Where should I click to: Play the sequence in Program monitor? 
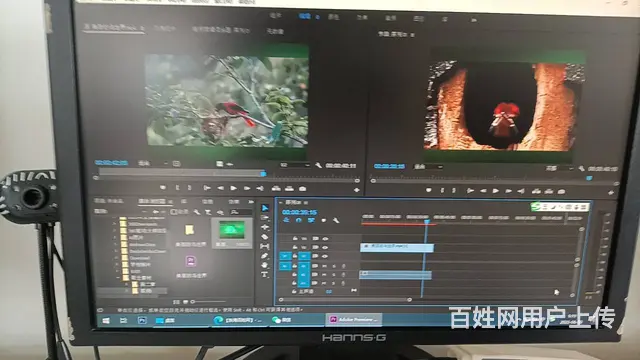coord(496,191)
